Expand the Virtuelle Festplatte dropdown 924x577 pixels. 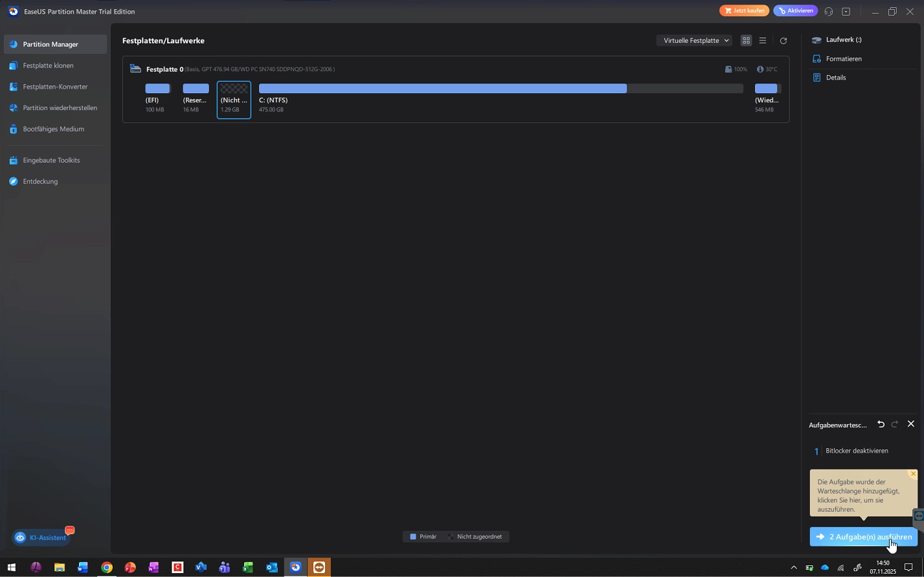(x=694, y=40)
